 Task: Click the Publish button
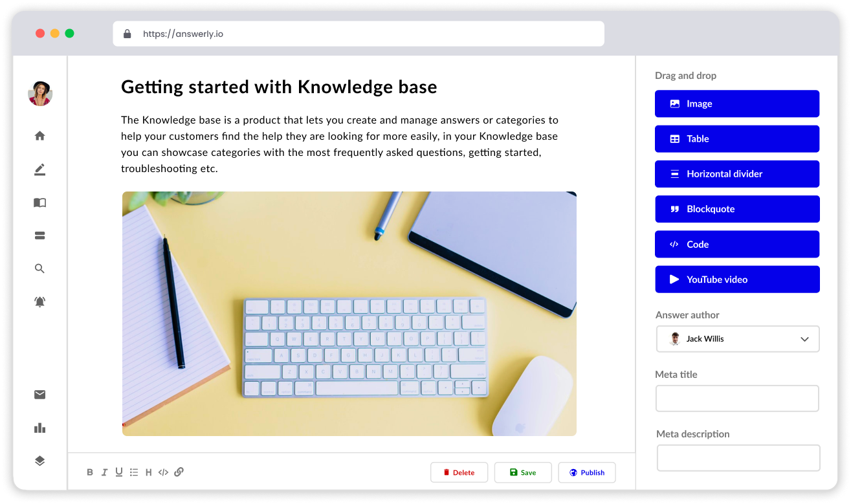point(587,472)
